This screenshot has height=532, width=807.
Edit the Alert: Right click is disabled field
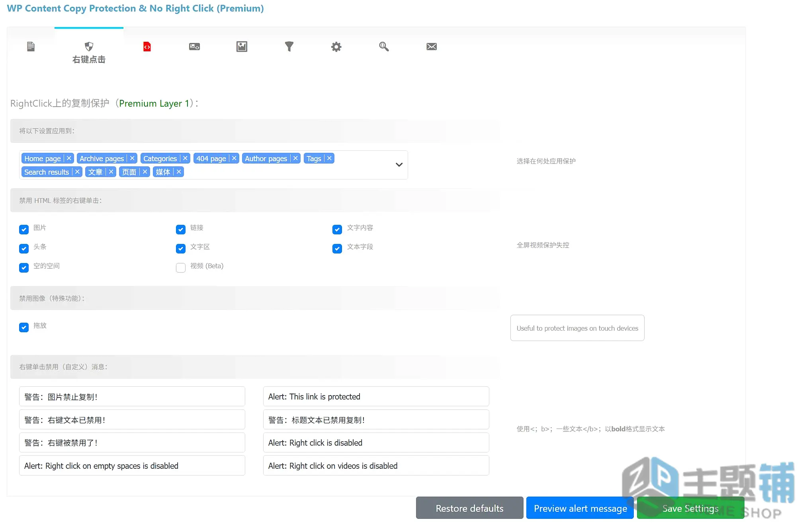[x=376, y=442]
